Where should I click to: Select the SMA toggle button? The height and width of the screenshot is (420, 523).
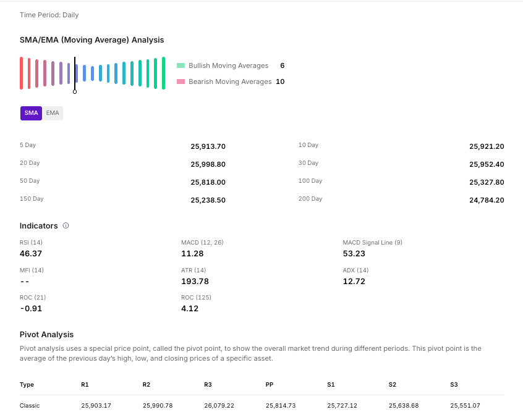point(31,113)
